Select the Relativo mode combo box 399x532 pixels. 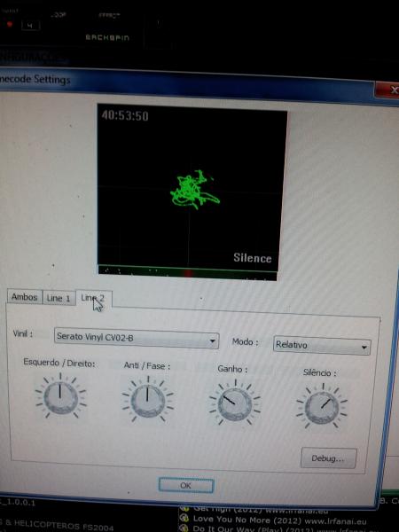click(x=322, y=346)
